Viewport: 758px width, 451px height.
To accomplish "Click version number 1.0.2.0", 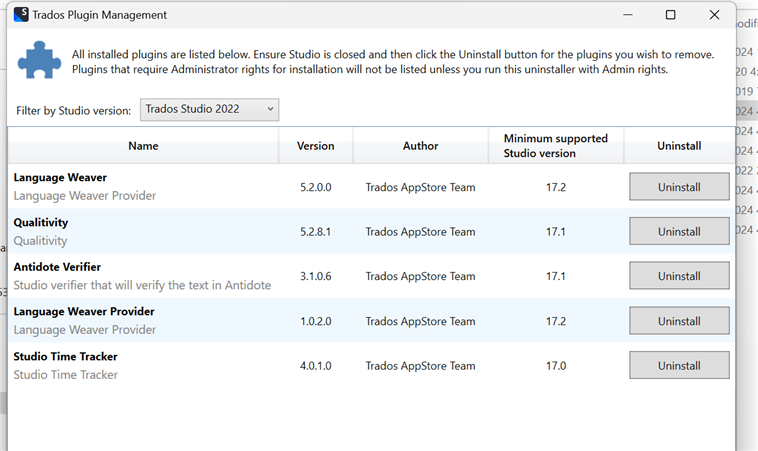I will pos(316,321).
